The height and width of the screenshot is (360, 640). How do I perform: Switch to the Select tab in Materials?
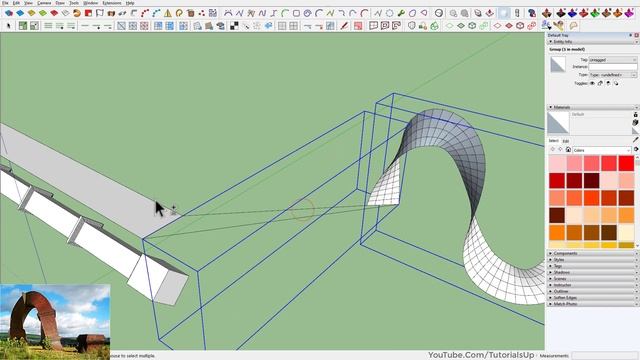tap(553, 141)
